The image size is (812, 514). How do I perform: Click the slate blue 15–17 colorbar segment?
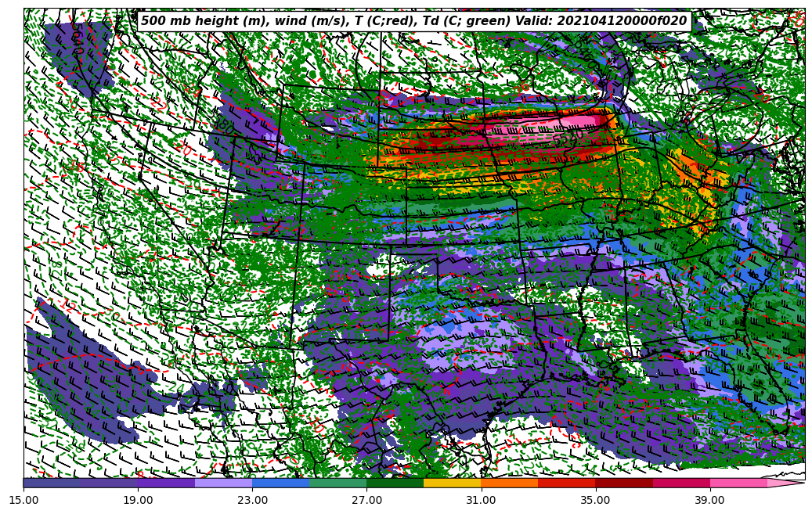click(52, 483)
